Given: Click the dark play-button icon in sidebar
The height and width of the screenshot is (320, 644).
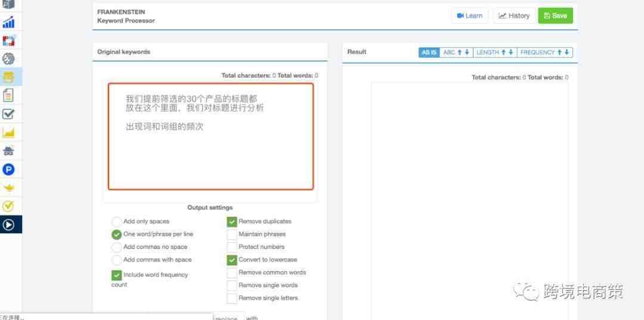Looking at the screenshot, I should pyautogui.click(x=8, y=224).
